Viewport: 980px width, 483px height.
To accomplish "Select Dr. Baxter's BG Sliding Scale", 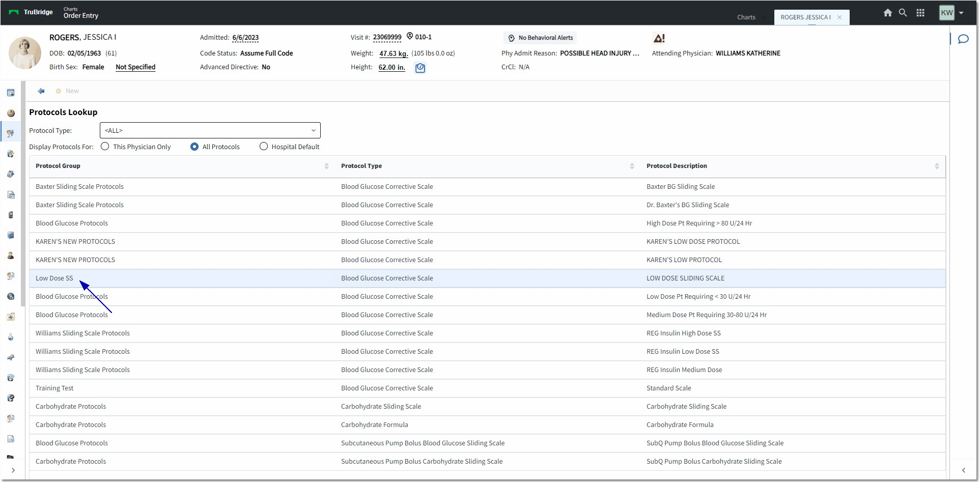I will click(688, 205).
